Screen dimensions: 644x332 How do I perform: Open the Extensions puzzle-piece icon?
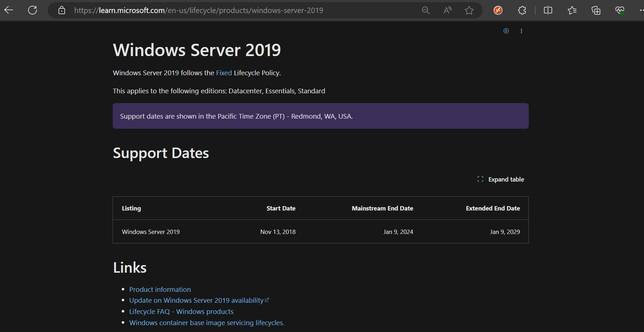click(x=522, y=10)
